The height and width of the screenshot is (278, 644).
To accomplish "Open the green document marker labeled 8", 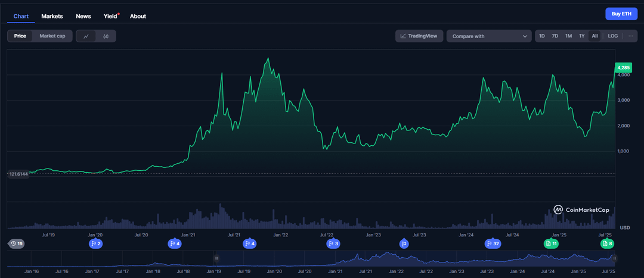I will click(x=607, y=243).
